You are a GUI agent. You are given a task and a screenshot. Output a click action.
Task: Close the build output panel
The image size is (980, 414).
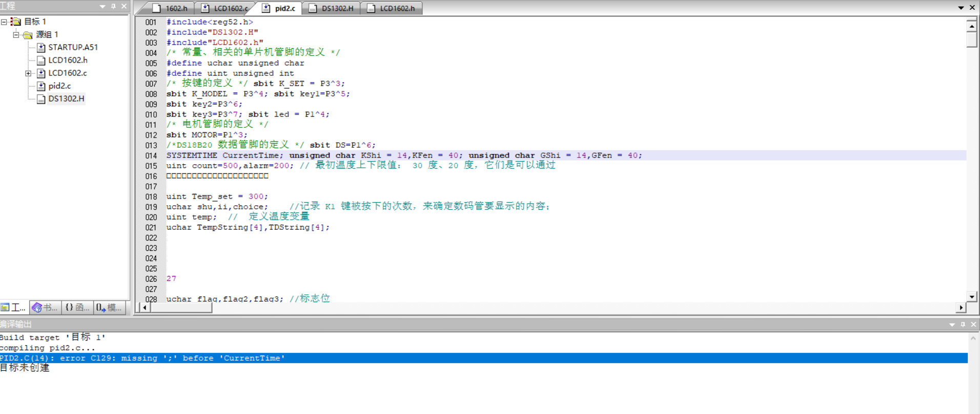[973, 324]
